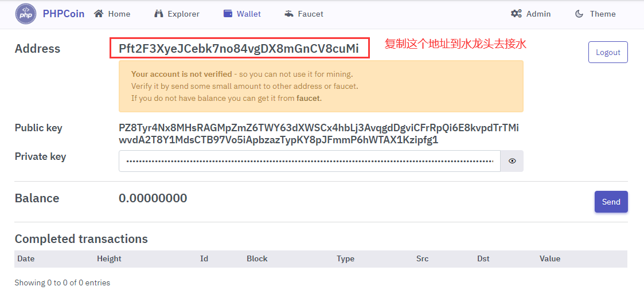Click the Explorer binoculars icon
The height and width of the screenshot is (302, 644).
tap(159, 14)
